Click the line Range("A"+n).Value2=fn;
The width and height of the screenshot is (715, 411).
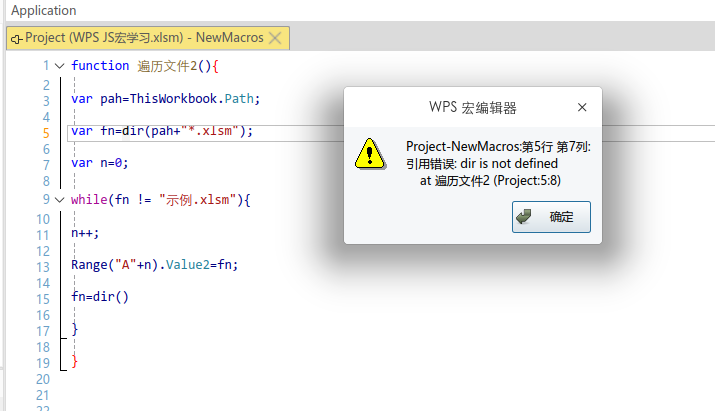(x=155, y=265)
